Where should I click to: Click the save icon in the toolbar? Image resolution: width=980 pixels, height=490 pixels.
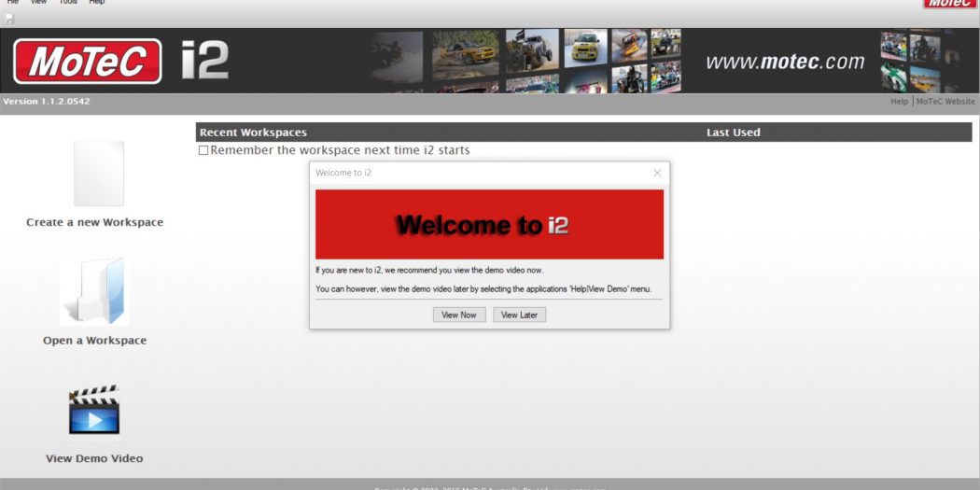(x=9, y=19)
